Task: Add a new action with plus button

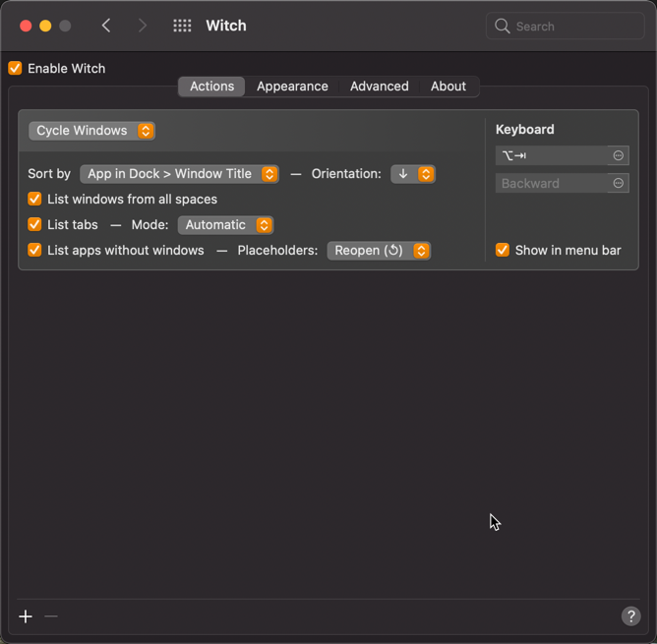Action: (26, 616)
